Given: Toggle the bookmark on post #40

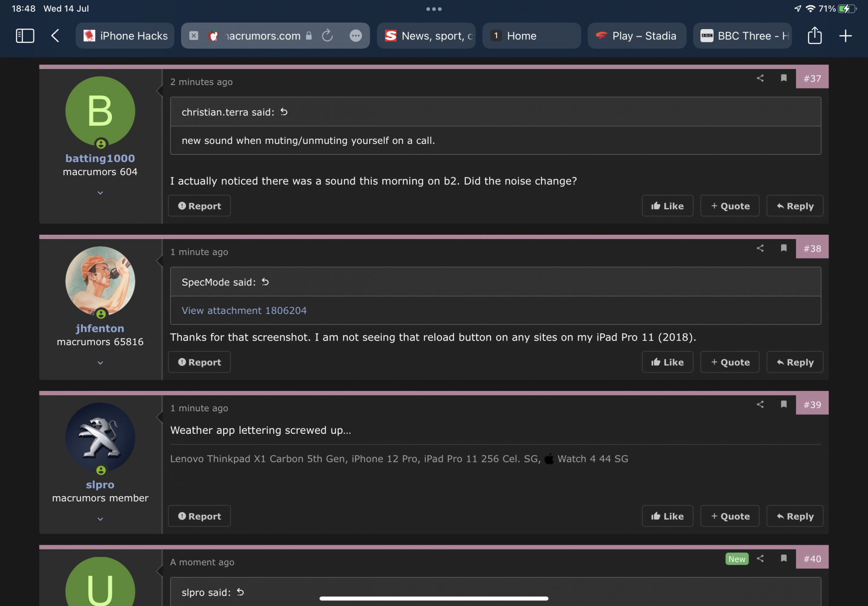Looking at the screenshot, I should 783,558.
